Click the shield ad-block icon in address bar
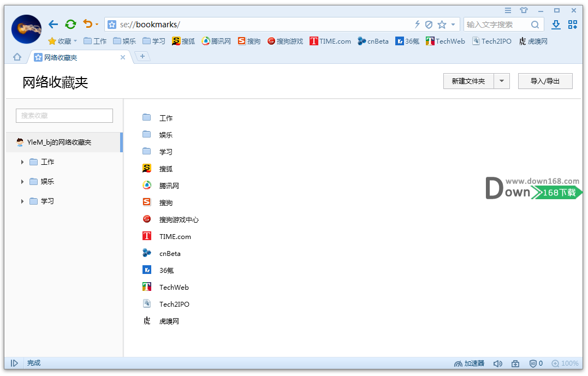 coord(429,25)
